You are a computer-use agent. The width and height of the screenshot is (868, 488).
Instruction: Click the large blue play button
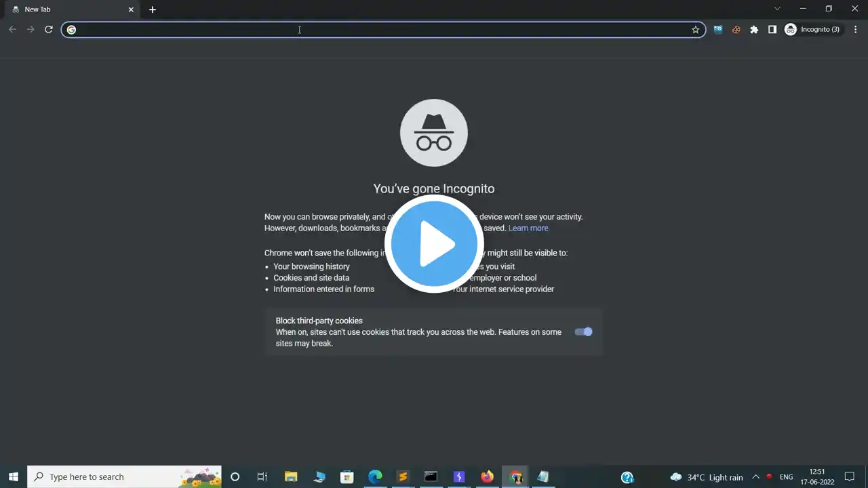(x=434, y=244)
